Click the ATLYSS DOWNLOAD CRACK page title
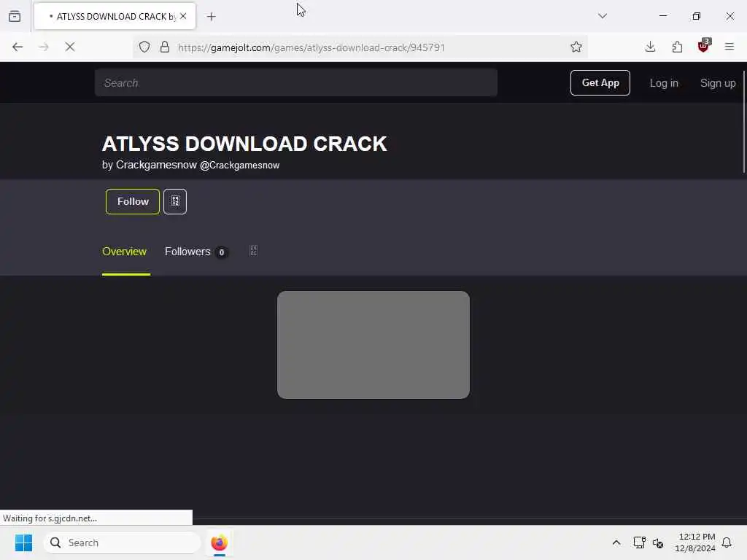 tap(244, 144)
